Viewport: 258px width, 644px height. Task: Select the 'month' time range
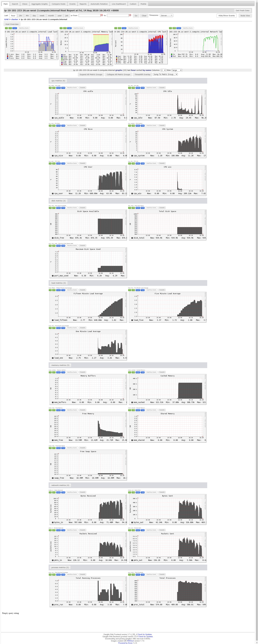51,16
